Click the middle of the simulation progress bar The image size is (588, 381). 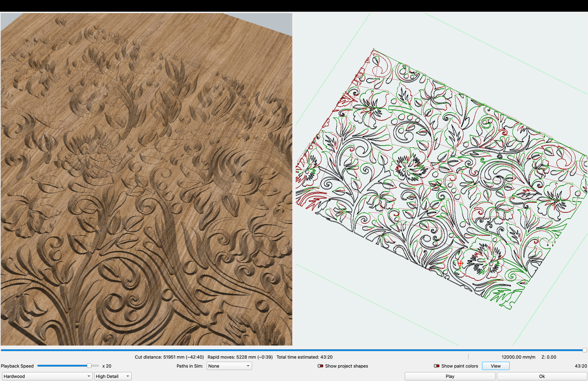pyautogui.click(x=292, y=350)
